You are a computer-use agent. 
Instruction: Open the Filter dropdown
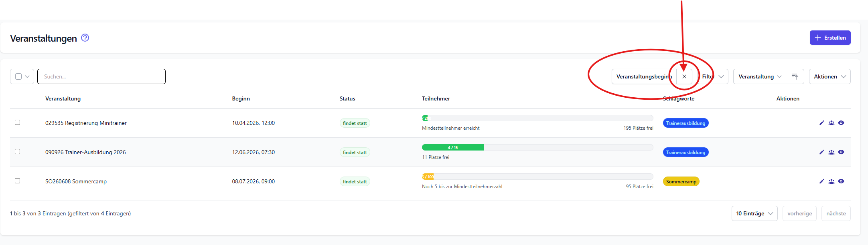[x=714, y=76]
